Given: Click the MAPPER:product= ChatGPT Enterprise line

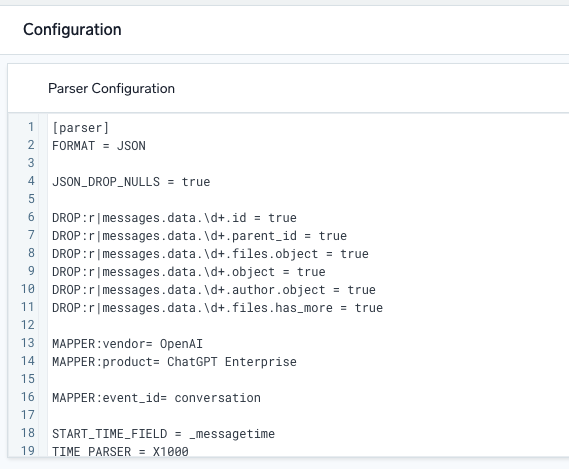Looking at the screenshot, I should coord(174,362).
